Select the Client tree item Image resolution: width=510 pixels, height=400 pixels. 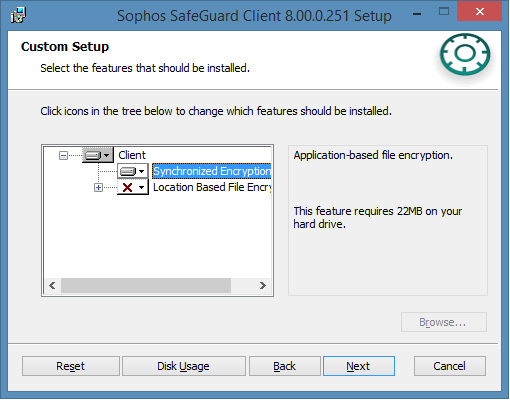(132, 155)
